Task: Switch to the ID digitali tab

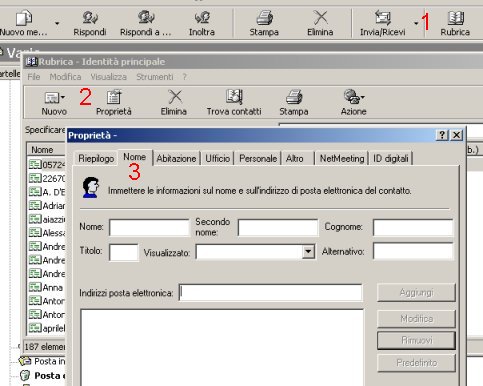Action: point(391,158)
